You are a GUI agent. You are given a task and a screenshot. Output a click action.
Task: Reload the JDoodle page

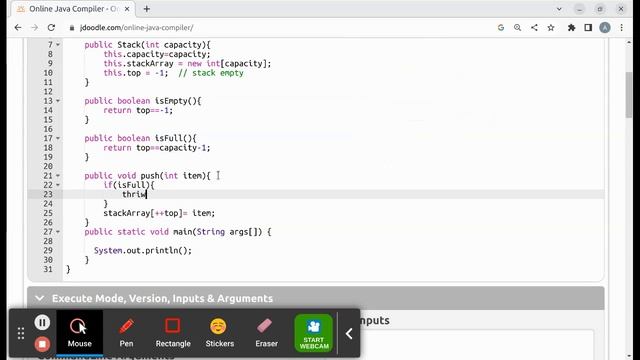[x=51, y=27]
